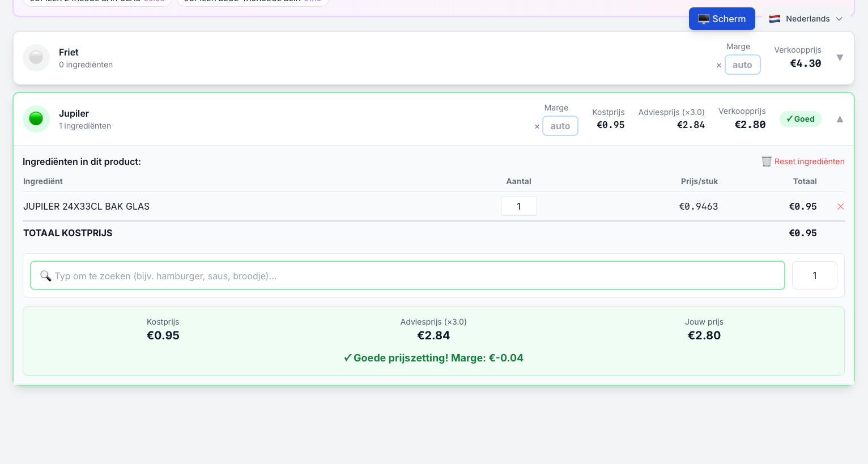
Task: Click the Dutch flag icon next to Nederlands
Action: [774, 18]
